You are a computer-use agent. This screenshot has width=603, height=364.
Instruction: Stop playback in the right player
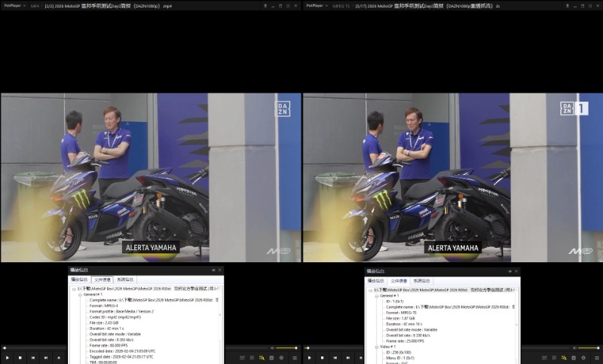click(323, 357)
